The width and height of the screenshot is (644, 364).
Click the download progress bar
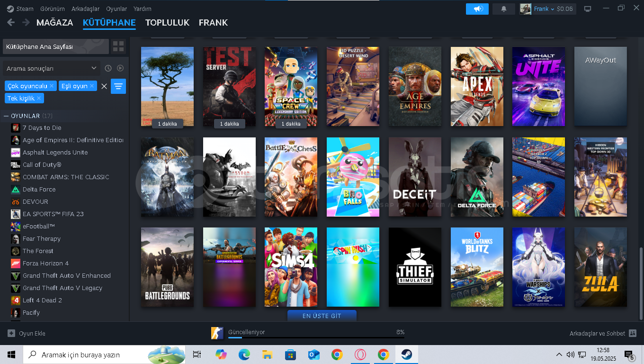coord(316,337)
